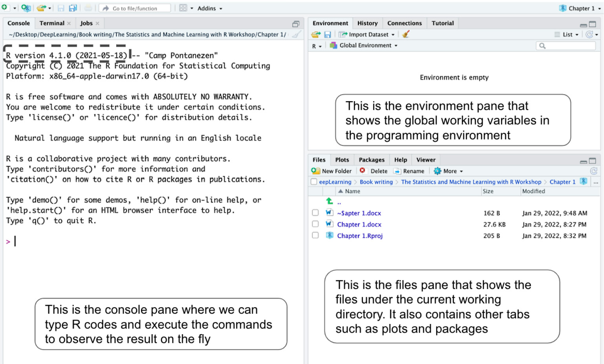
Task: Click the Go to file/function field
Action: point(135,8)
